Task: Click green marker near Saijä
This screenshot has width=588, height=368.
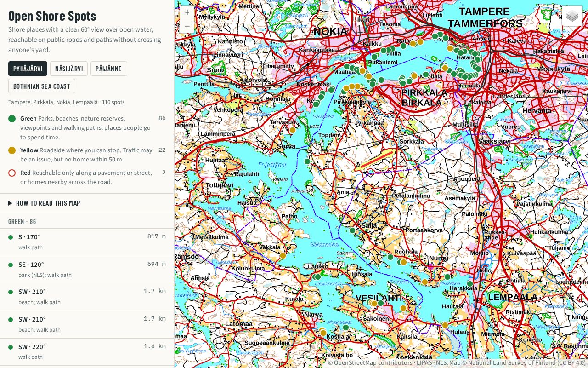Action: 352,230
